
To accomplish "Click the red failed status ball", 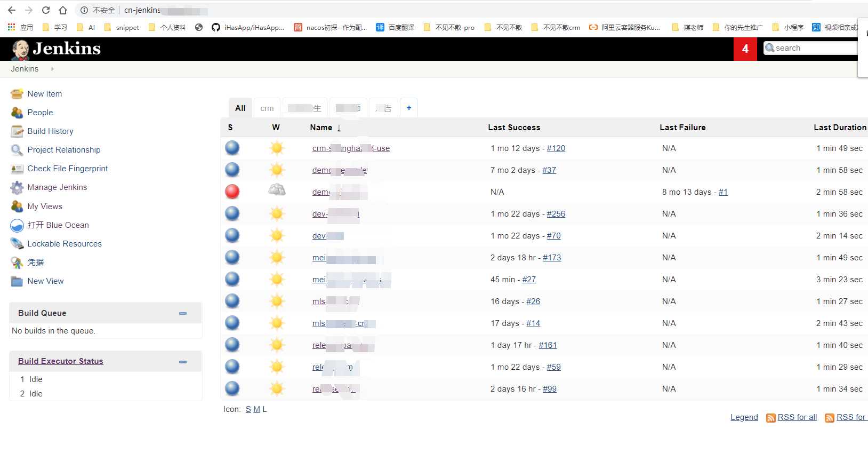I will coord(232,192).
